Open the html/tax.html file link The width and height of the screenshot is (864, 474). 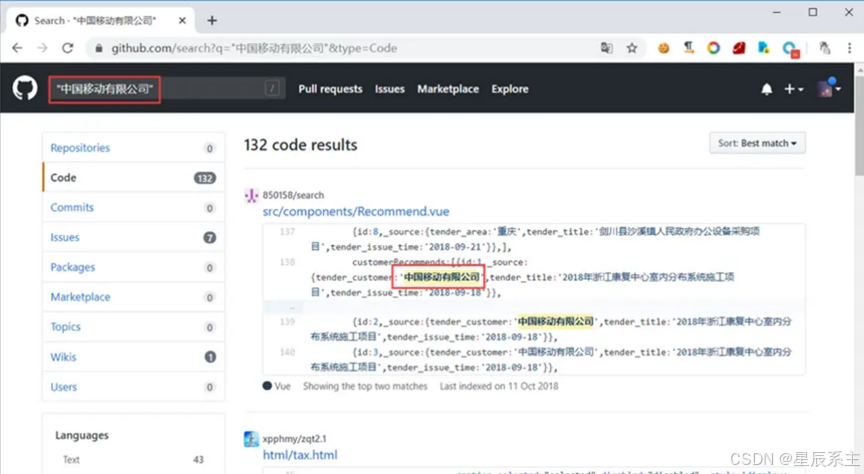(300, 455)
